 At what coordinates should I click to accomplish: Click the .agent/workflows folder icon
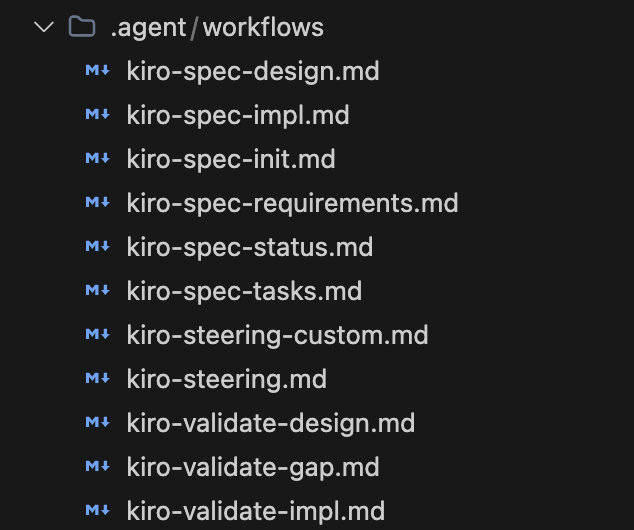click(82, 27)
